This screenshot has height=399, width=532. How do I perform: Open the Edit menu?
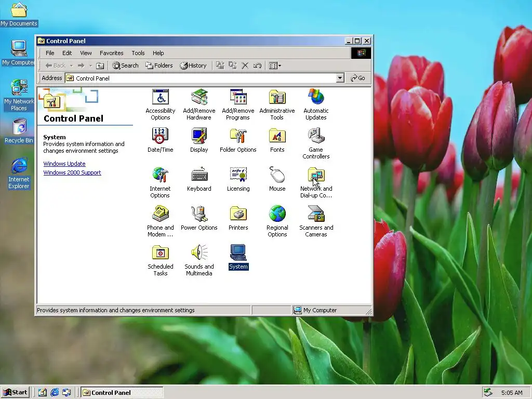[67, 53]
